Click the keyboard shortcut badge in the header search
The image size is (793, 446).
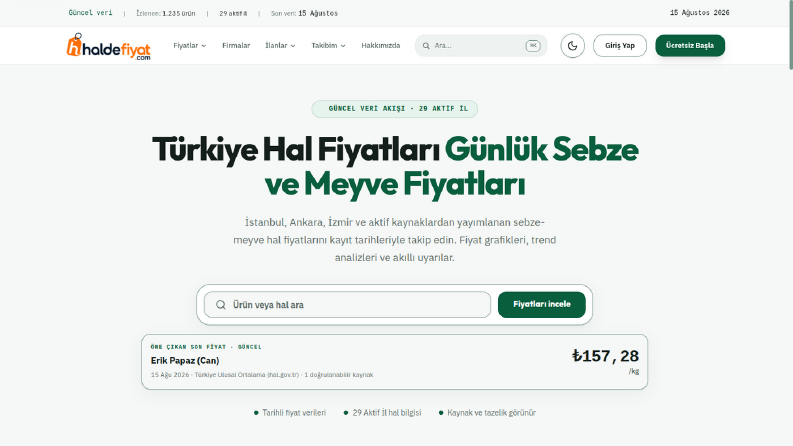[x=533, y=46]
